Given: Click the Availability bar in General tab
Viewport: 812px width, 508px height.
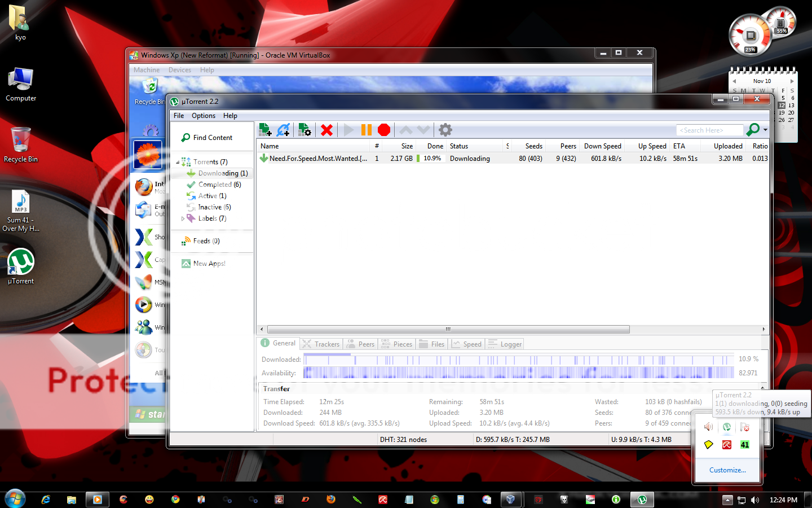Looking at the screenshot, I should 519,373.
